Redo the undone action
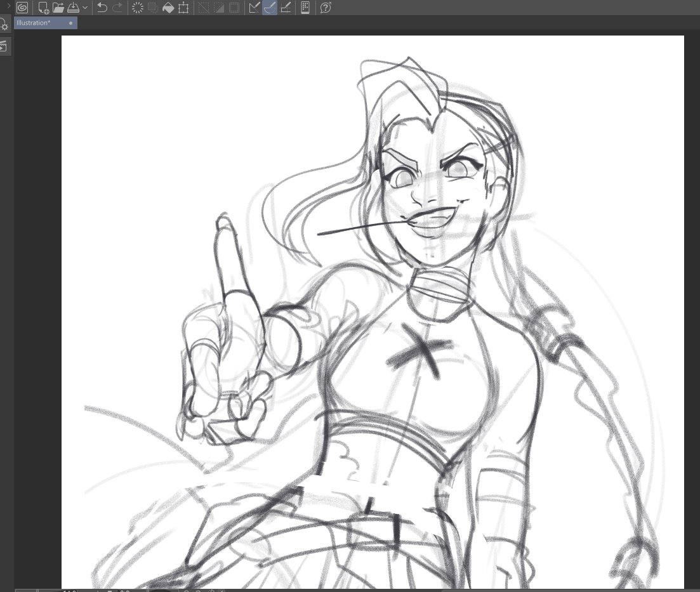 click(x=117, y=8)
